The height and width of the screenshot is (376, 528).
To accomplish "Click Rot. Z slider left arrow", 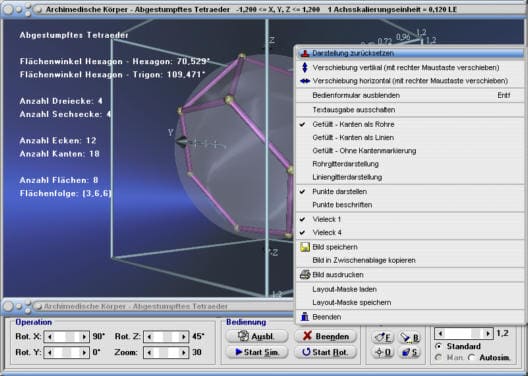I will click(x=149, y=337).
